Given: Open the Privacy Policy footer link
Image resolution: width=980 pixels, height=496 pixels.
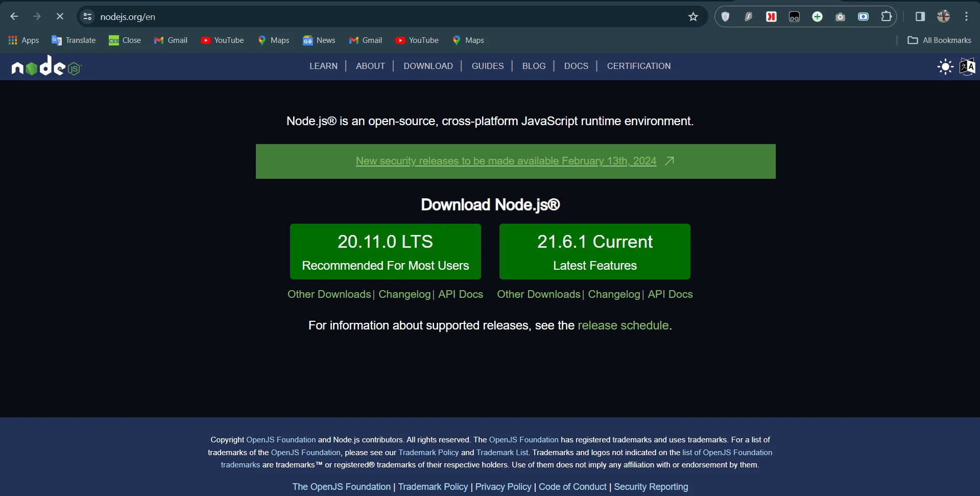Looking at the screenshot, I should click(x=503, y=487).
